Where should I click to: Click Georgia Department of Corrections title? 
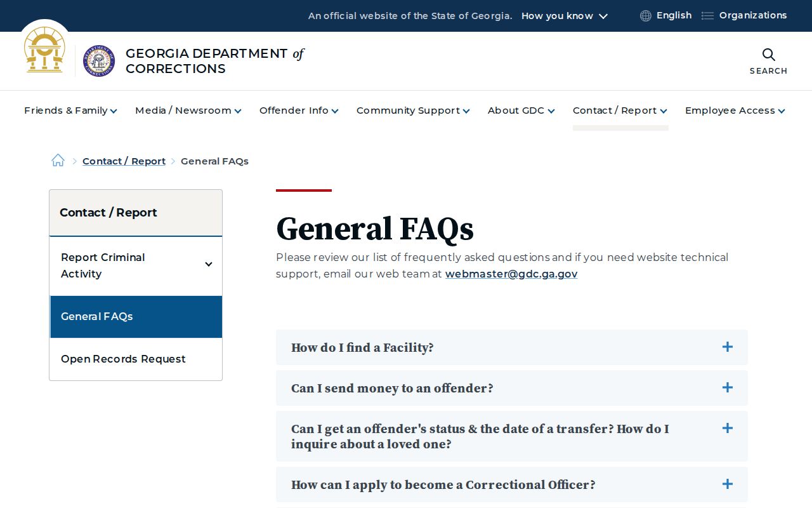[214, 61]
